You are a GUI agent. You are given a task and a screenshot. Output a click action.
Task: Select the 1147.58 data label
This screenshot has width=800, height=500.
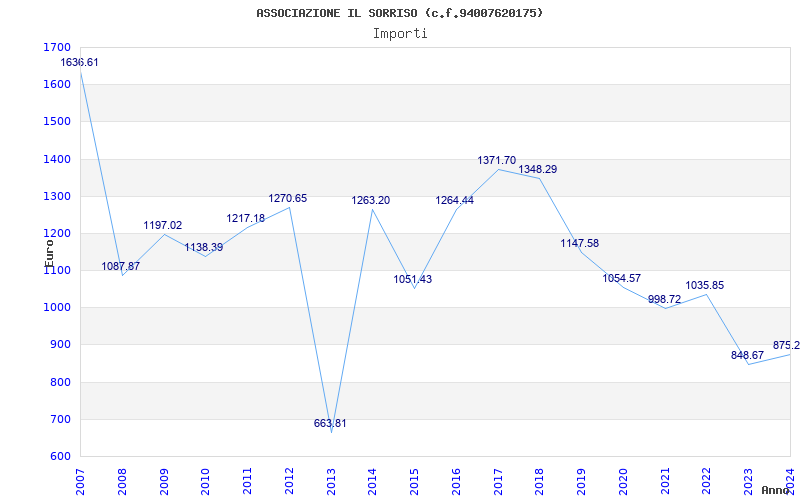pyautogui.click(x=580, y=243)
